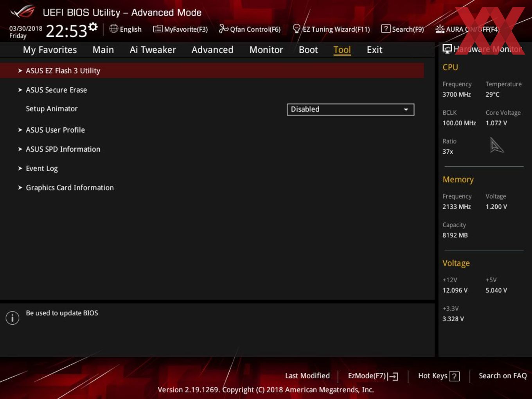Launch EZ Tuning Wizard(F11)
Viewport: 532px width, 399px height.
tap(336, 29)
